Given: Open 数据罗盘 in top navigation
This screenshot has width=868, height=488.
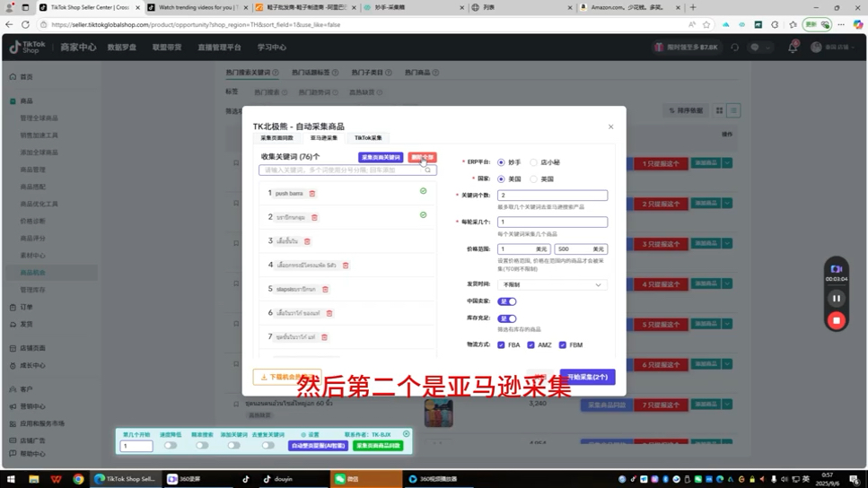Looking at the screenshot, I should coord(122,48).
